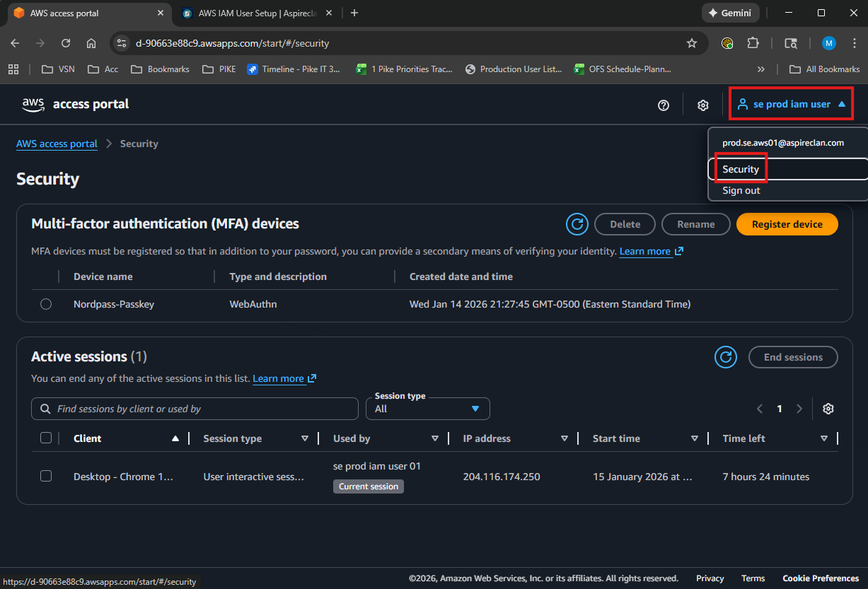Toggle select-all sessions checkbox in header
Screen dimensions: 868x589
click(46, 438)
